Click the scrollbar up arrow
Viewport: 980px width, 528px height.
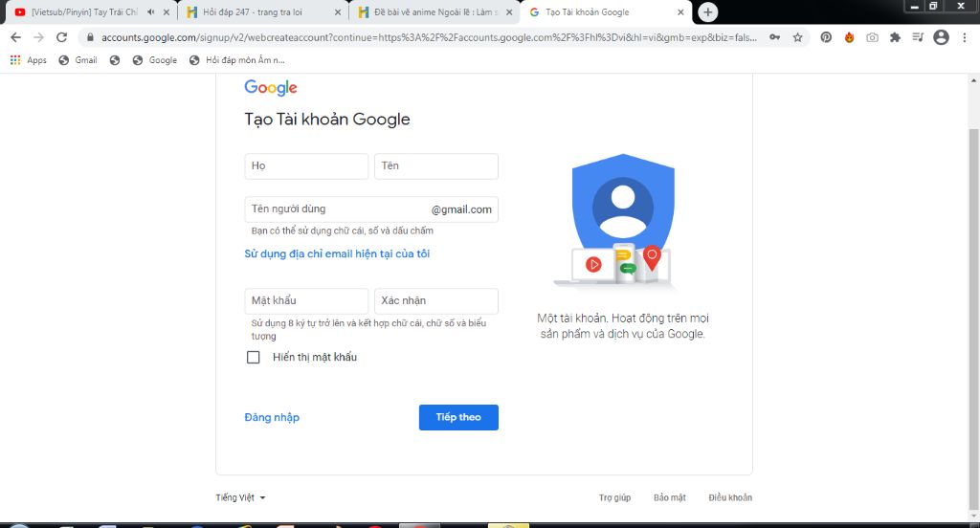973,80
